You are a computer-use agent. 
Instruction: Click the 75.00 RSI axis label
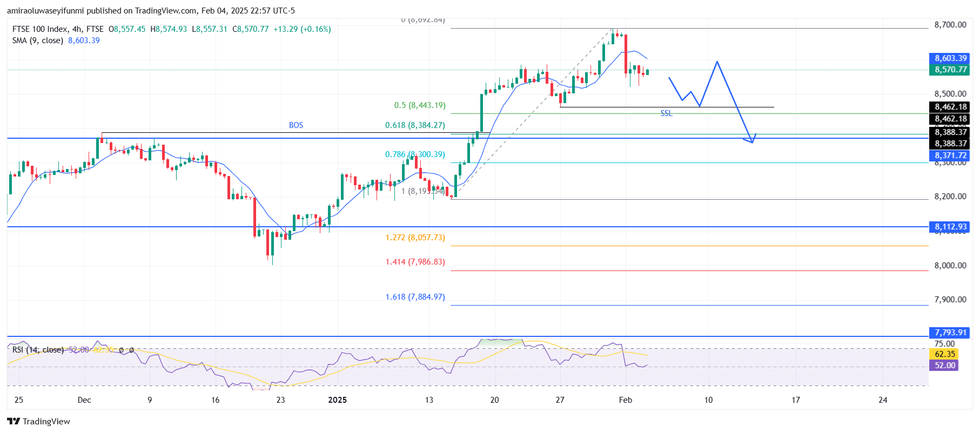pos(944,344)
